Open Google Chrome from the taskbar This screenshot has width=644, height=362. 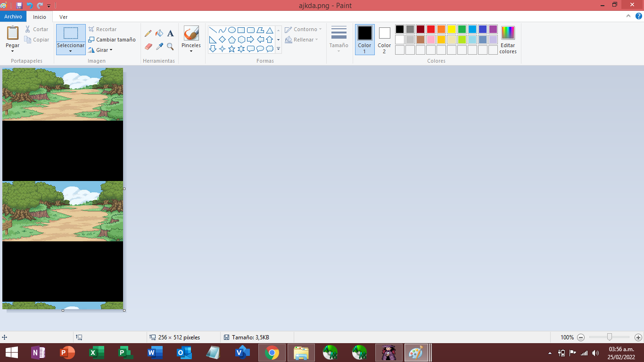tap(272, 353)
